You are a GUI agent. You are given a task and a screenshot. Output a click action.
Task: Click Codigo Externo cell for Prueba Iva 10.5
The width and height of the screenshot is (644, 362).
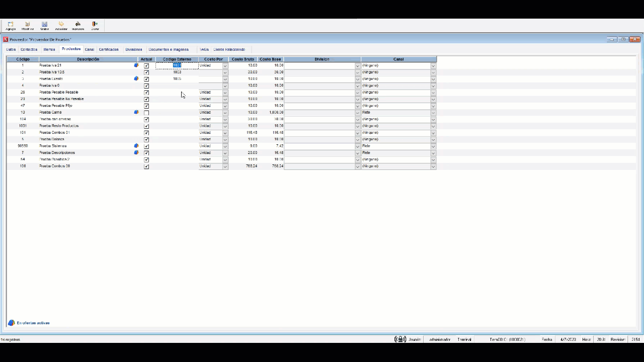[177, 72]
